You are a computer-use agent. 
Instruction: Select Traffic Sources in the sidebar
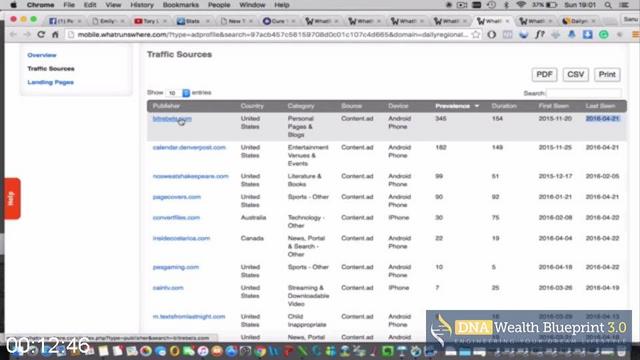(51, 69)
